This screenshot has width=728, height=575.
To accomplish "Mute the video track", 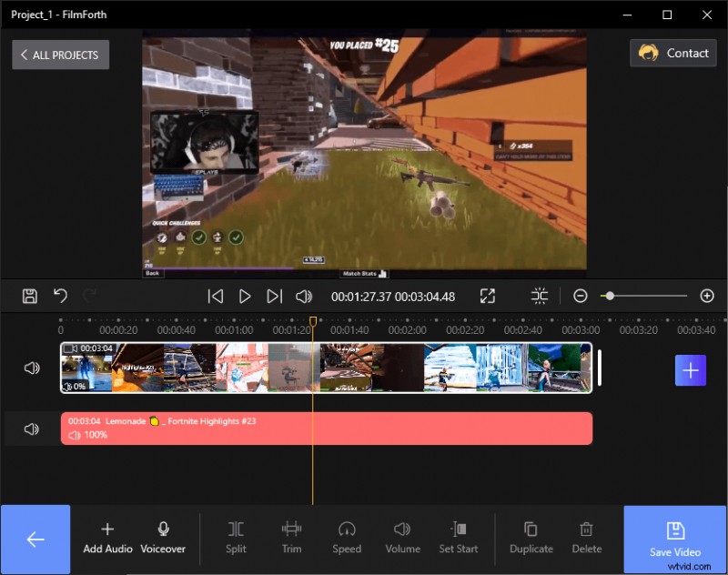I will tap(34, 368).
